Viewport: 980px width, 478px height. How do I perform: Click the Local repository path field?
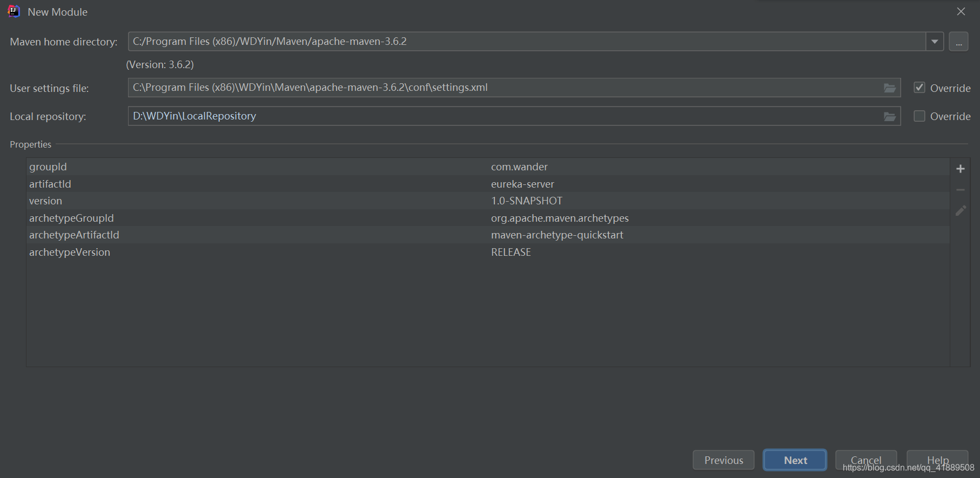[x=514, y=116]
